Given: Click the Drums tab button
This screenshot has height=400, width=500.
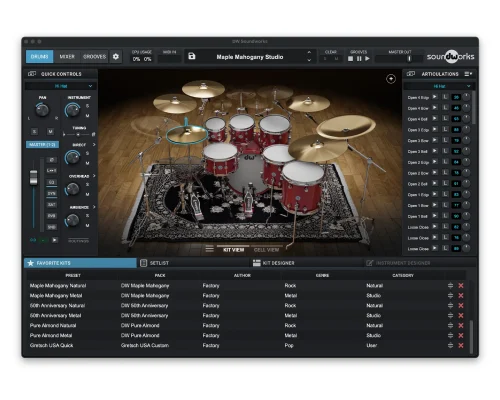Looking at the screenshot, I should point(40,57).
